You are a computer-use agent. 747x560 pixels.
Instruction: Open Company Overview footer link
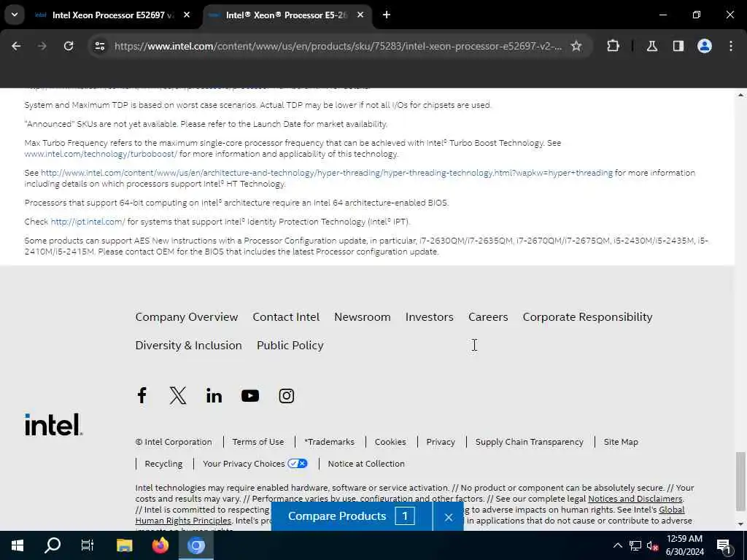coord(186,316)
